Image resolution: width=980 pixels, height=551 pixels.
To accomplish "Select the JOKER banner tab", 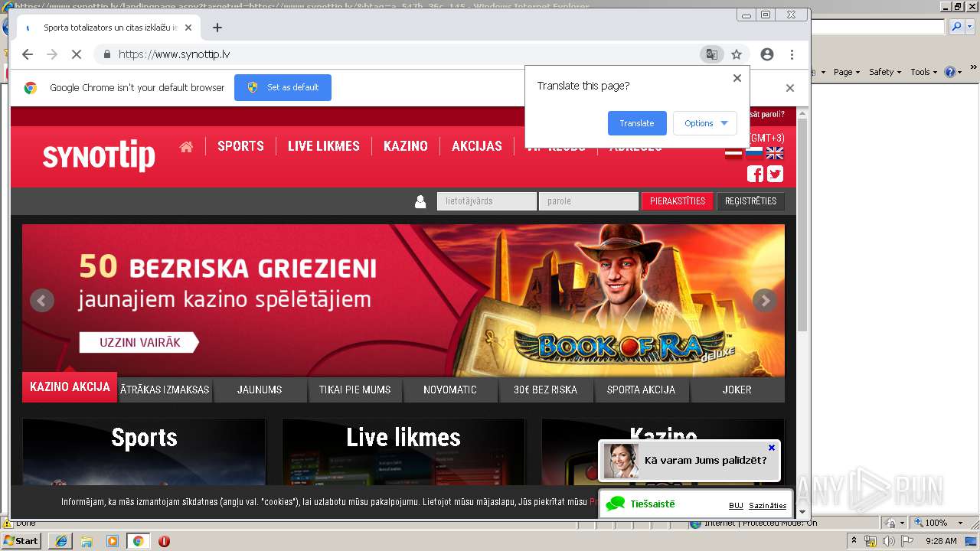I will pos(737,390).
